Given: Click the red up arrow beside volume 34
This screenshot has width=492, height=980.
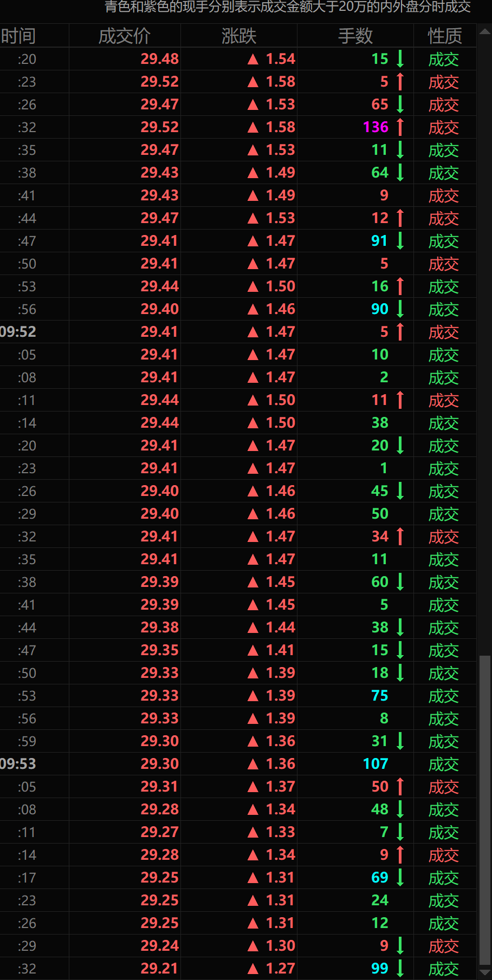Looking at the screenshot, I should point(400,537).
